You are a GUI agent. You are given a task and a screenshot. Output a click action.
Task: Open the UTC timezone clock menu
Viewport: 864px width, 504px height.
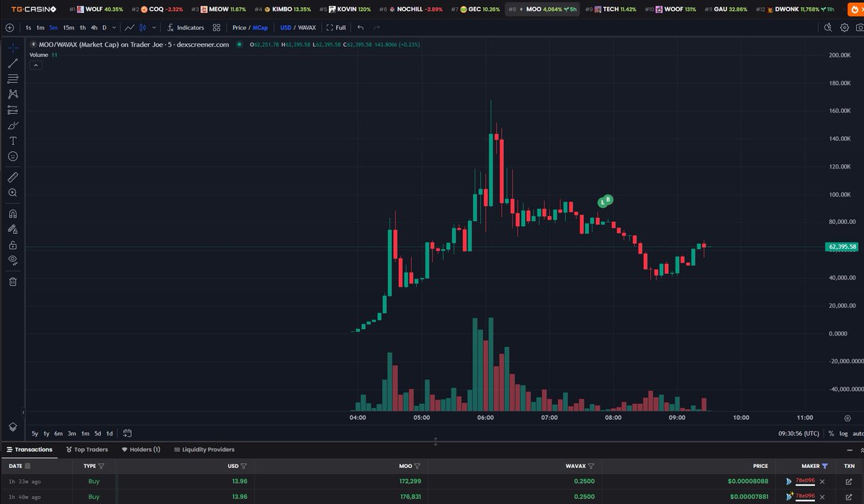coord(798,433)
